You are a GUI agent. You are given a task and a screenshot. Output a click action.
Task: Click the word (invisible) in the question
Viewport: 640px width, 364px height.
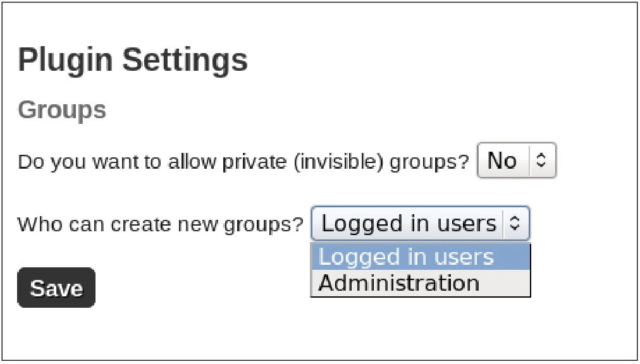342,162
